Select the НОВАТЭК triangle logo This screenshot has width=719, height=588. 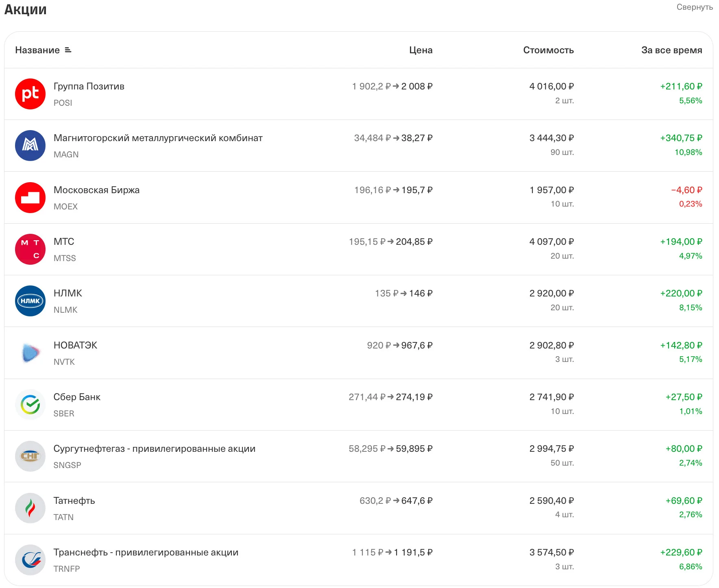click(30, 353)
